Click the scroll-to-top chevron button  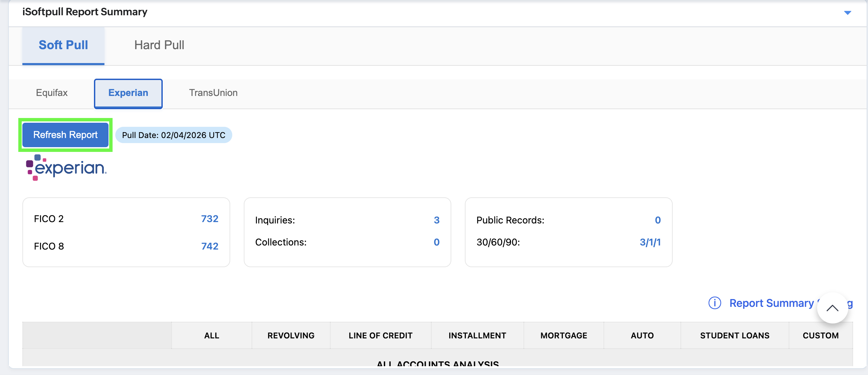click(832, 308)
